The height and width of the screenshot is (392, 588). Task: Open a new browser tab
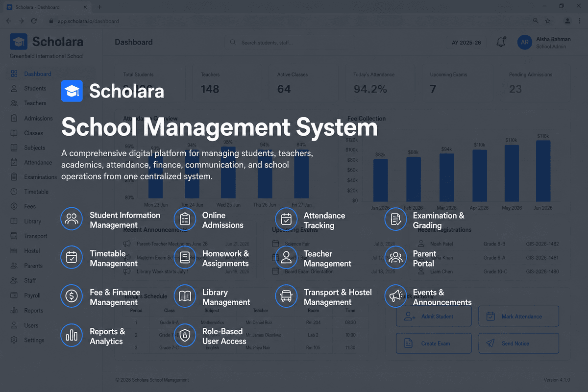click(x=99, y=7)
